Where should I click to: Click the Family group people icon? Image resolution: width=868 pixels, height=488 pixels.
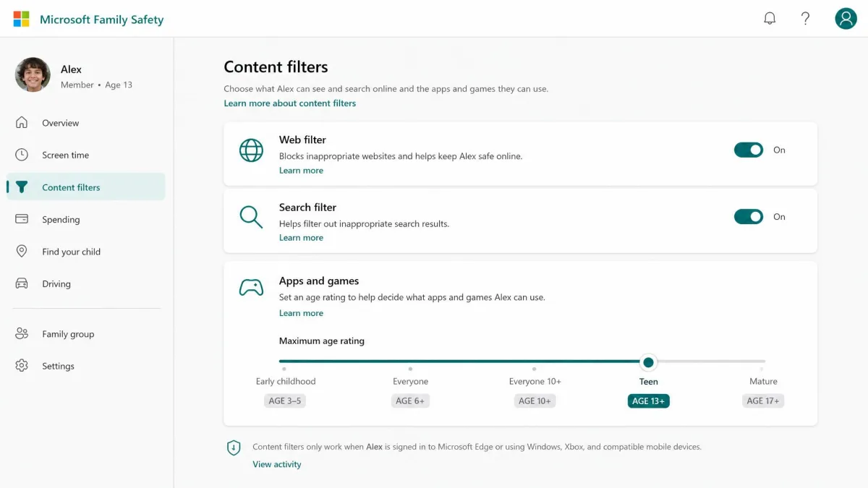coord(22,333)
